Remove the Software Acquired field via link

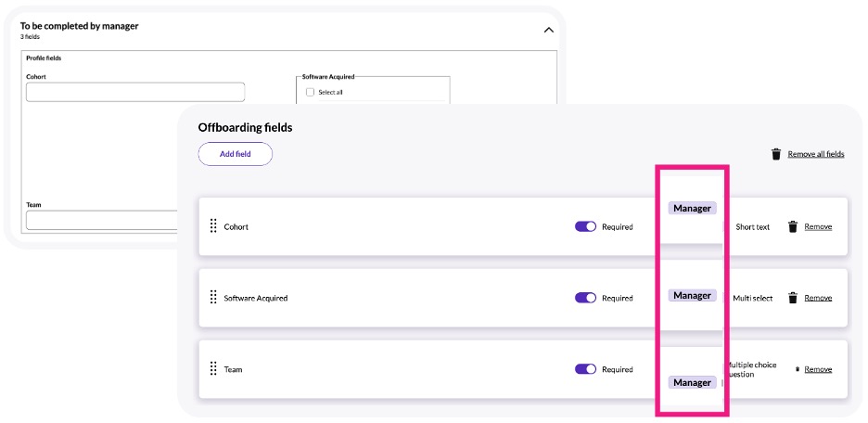(818, 298)
